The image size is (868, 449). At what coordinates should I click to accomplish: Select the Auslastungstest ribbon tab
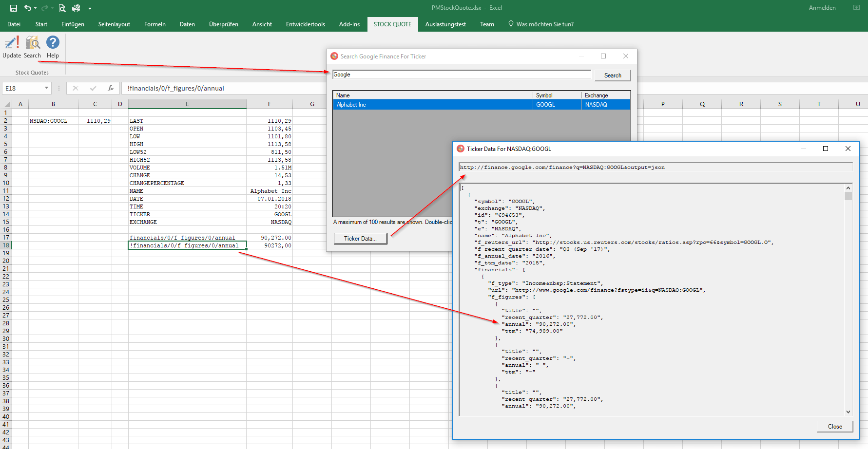pos(445,24)
